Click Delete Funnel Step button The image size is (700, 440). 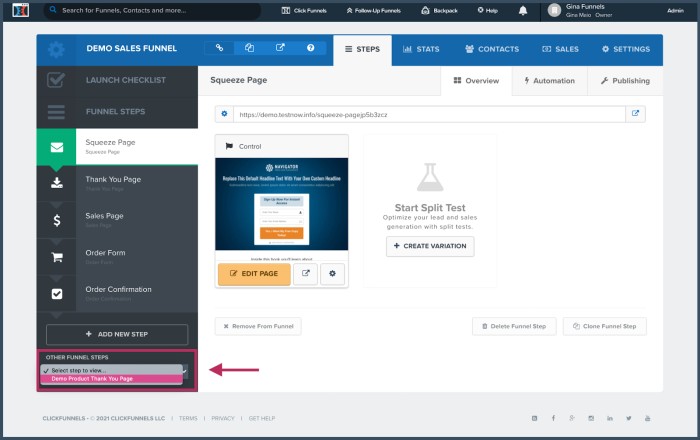[514, 326]
